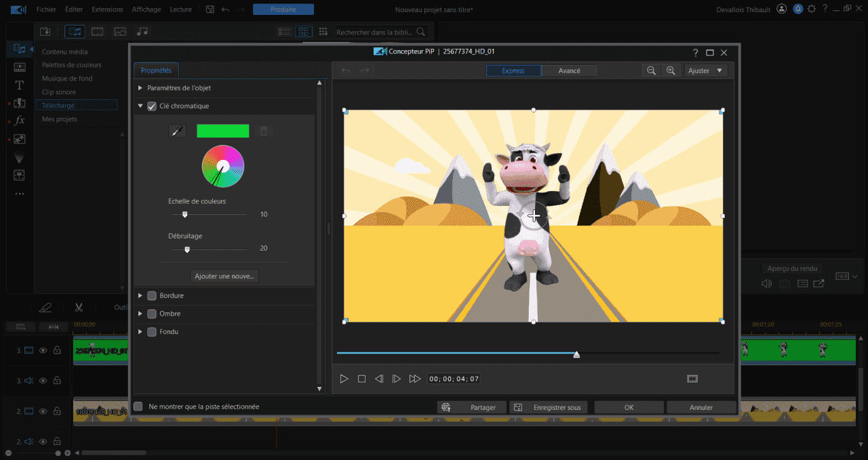Open the Effects room (fx icon)
Screen dimensions: 868x460
pos(20,120)
